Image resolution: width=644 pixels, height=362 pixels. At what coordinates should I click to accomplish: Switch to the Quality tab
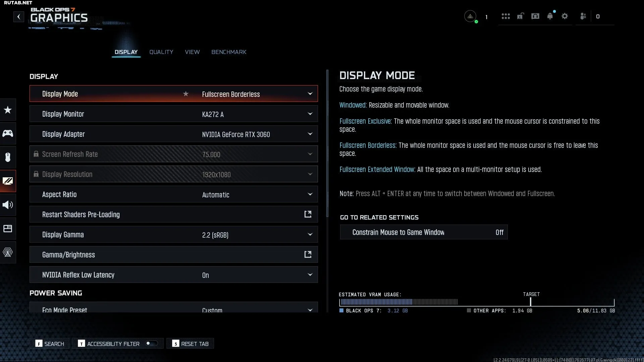click(x=161, y=52)
